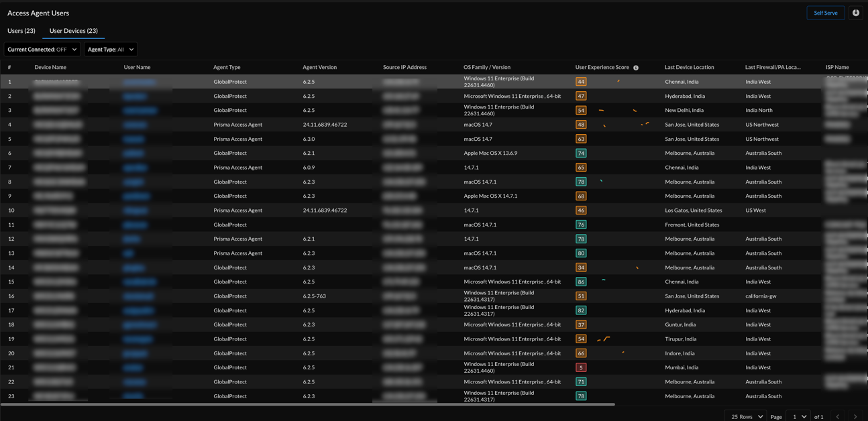Image resolution: width=868 pixels, height=421 pixels.
Task: Expand the Agent Type filter dropdown
Action: (111, 50)
